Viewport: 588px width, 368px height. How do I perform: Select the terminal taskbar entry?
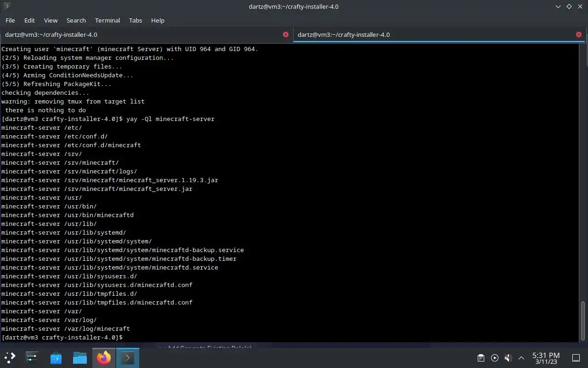pos(127,357)
